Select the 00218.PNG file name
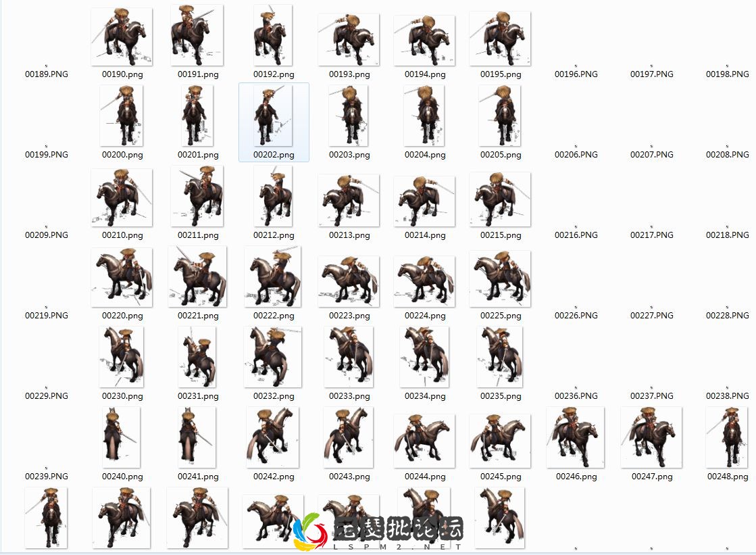The width and height of the screenshot is (756, 555). click(x=728, y=235)
